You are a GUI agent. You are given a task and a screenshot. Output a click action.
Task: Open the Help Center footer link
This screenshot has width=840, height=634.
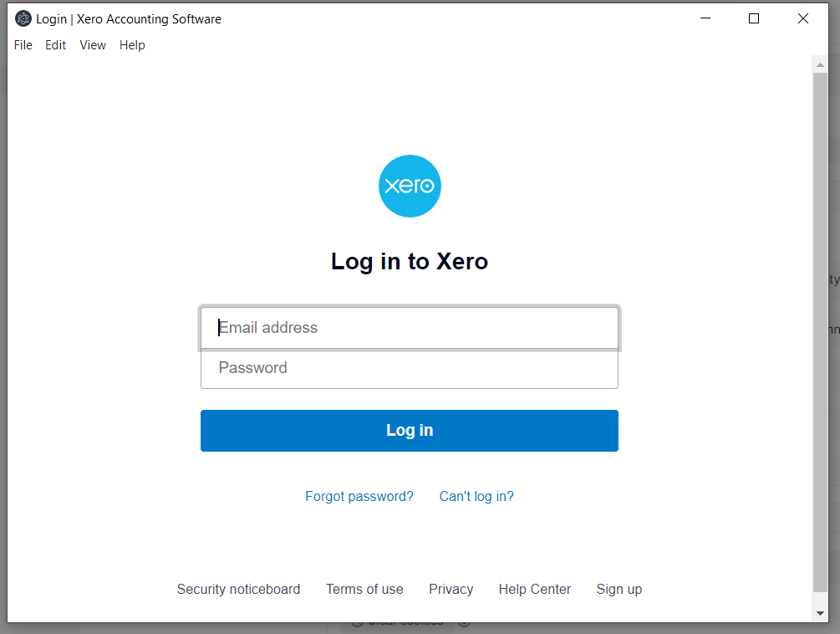tap(535, 589)
